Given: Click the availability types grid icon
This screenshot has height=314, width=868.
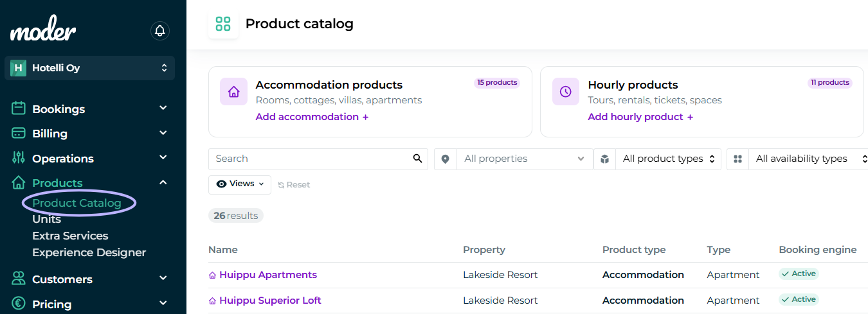Looking at the screenshot, I should point(738,159).
